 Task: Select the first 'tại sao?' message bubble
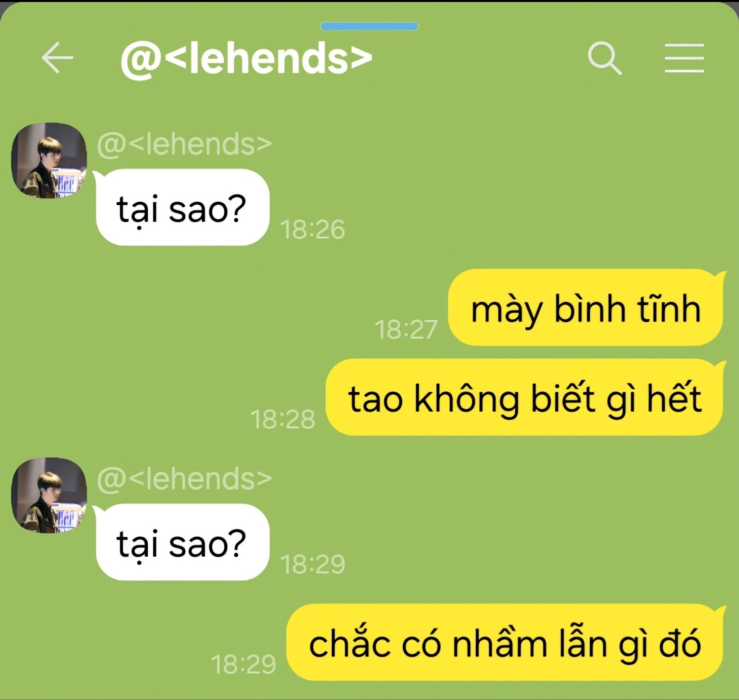[x=182, y=207]
